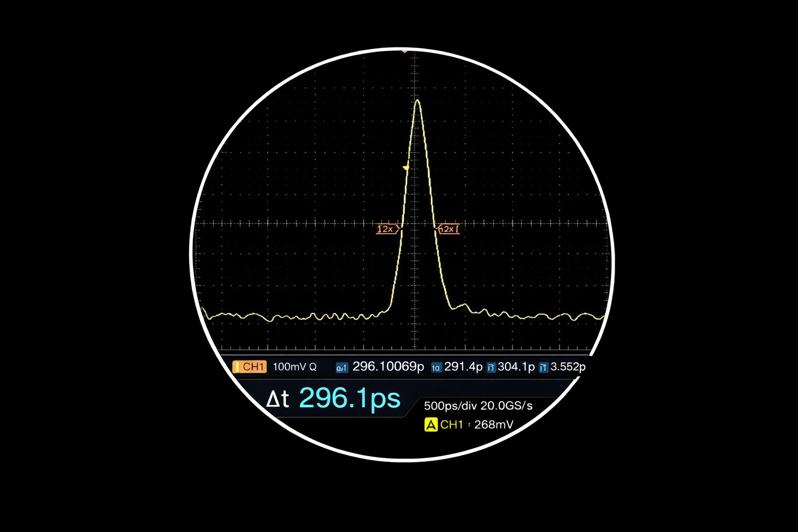
Task: Open the 20.0GS/s sample rate setting
Action: click(x=507, y=406)
